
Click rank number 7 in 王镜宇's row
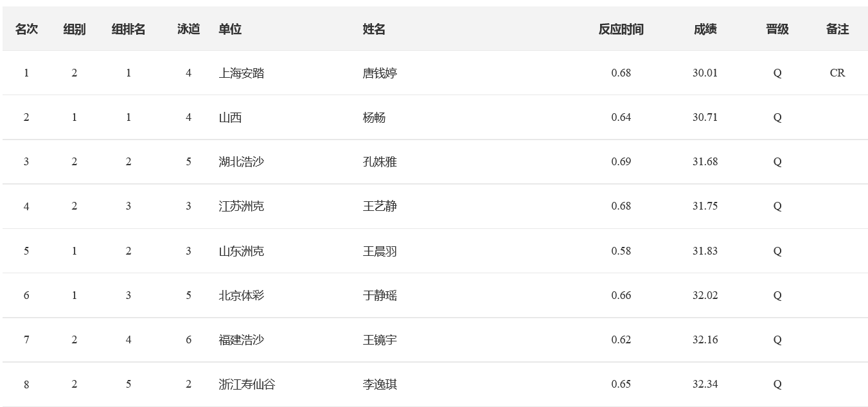point(26,339)
